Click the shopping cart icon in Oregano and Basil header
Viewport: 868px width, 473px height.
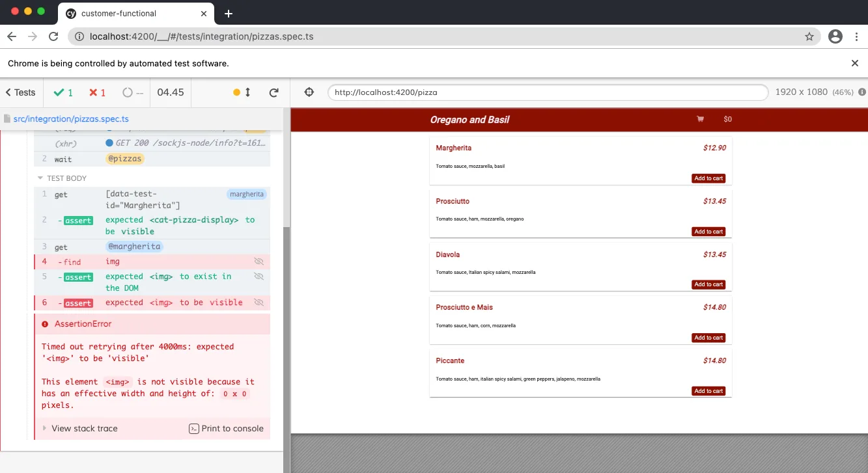coord(700,119)
